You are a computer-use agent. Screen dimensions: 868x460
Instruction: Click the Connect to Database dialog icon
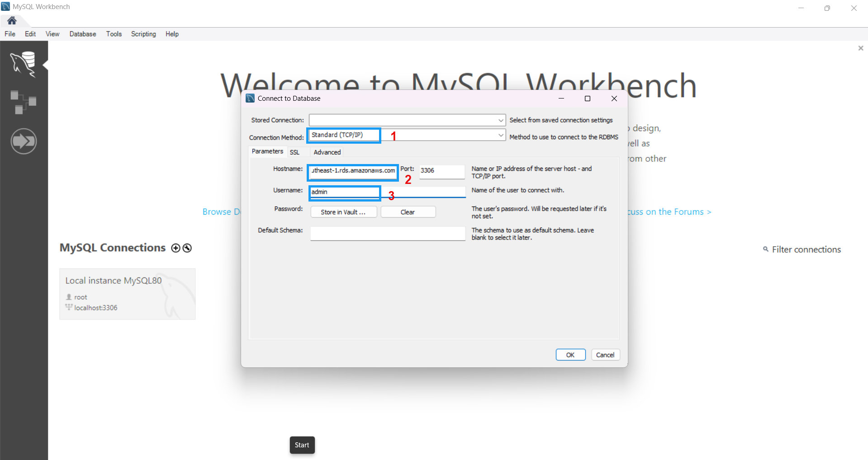point(250,98)
